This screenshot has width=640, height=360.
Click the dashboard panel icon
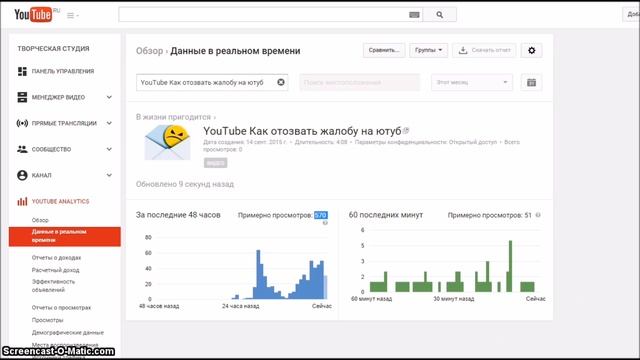point(22,71)
